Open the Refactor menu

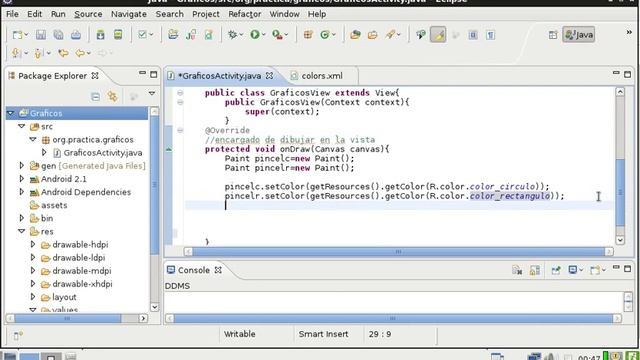click(x=244, y=14)
